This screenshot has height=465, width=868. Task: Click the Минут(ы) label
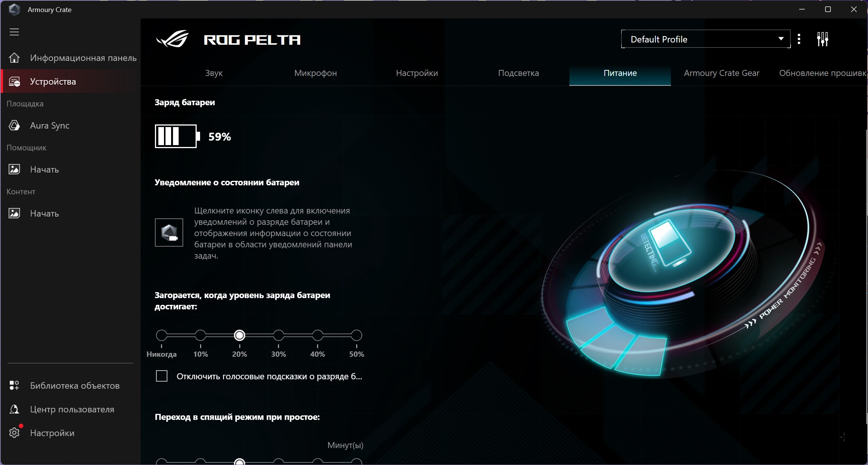345,445
